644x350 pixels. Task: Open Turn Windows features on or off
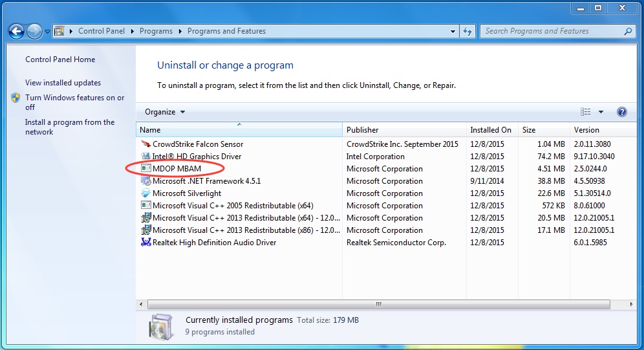(74, 102)
